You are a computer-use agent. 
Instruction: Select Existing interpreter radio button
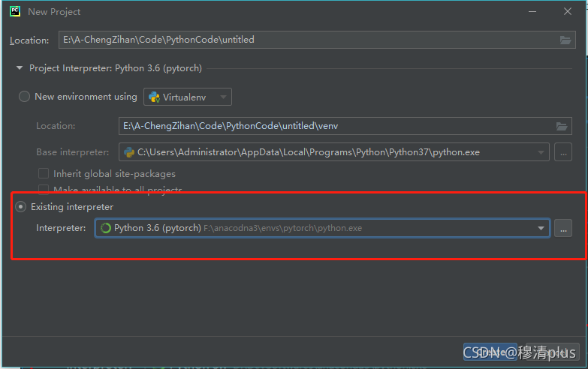pos(20,207)
